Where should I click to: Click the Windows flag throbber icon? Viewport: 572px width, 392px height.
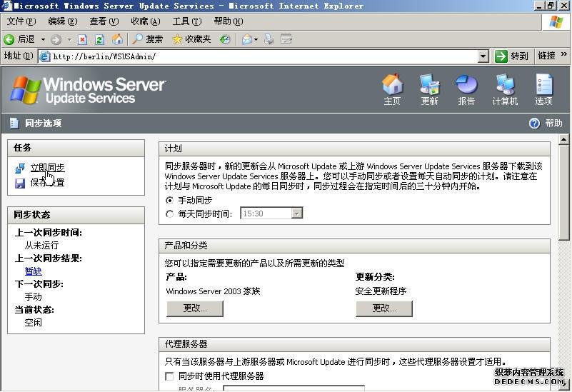click(x=556, y=22)
